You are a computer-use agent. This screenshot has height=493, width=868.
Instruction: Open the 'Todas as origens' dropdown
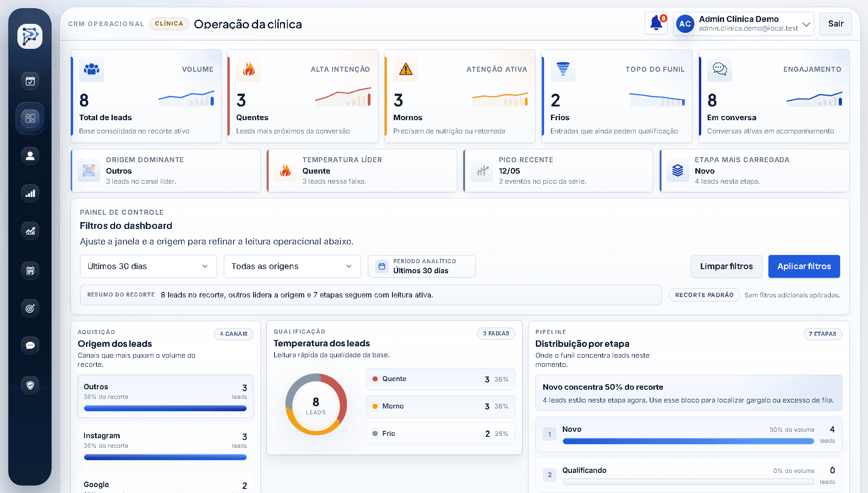292,266
